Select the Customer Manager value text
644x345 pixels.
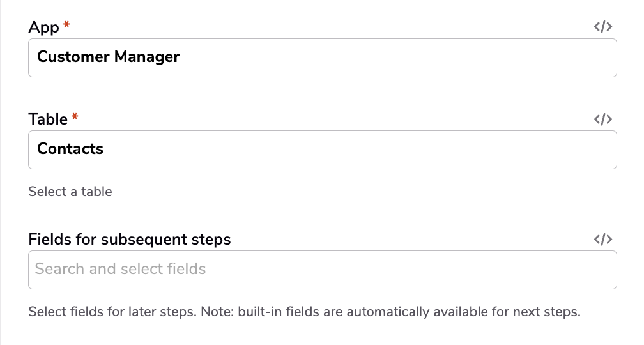tap(109, 57)
